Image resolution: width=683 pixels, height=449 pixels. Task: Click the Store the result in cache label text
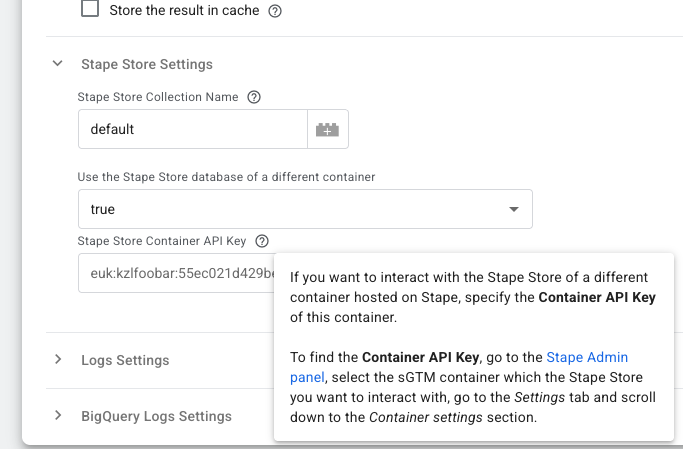pyautogui.click(x=183, y=11)
